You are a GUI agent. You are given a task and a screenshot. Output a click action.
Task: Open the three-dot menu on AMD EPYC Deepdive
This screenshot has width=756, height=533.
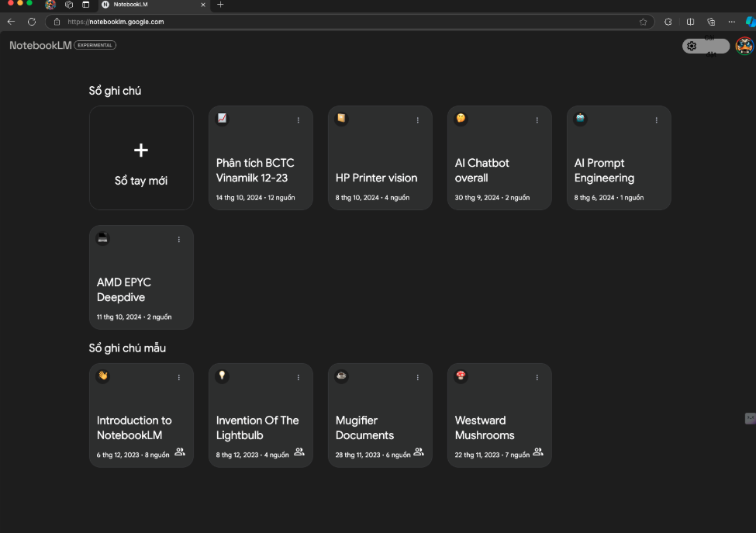click(179, 240)
